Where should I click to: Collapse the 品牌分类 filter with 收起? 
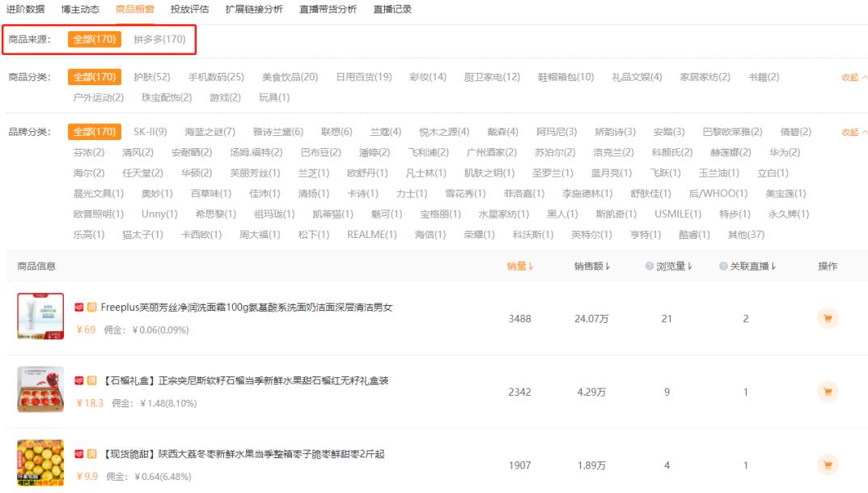tap(853, 132)
